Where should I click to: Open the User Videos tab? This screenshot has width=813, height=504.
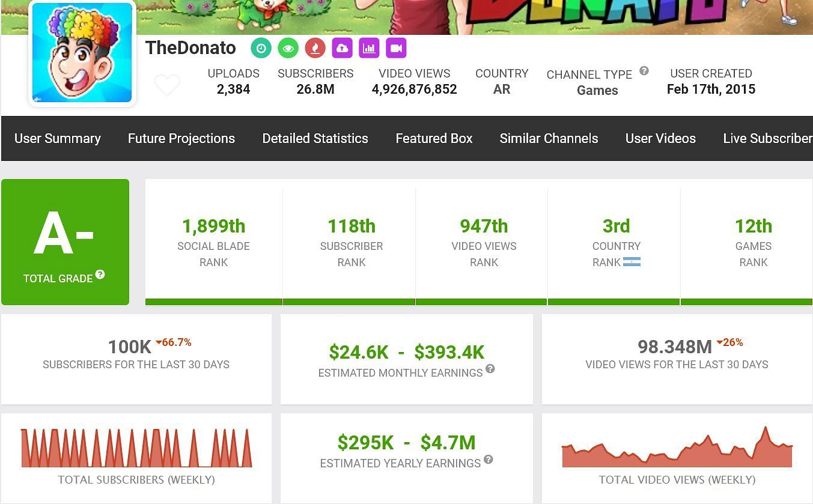pyautogui.click(x=660, y=138)
